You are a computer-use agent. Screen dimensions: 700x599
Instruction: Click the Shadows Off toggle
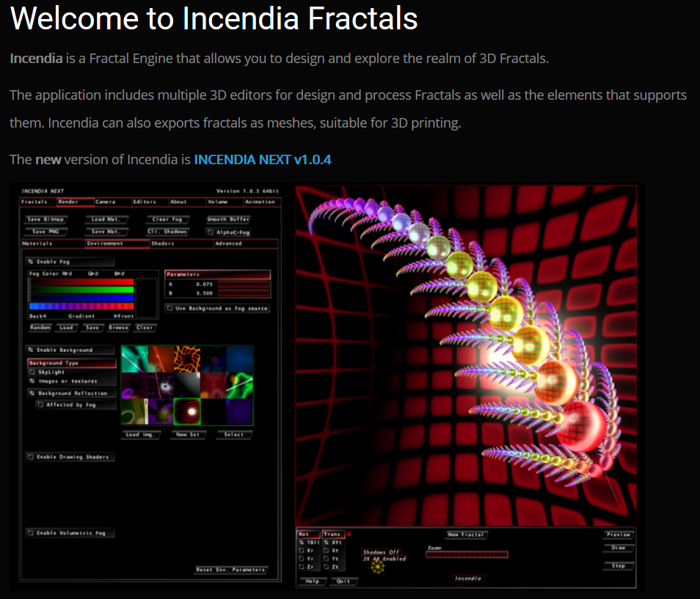[x=381, y=552]
